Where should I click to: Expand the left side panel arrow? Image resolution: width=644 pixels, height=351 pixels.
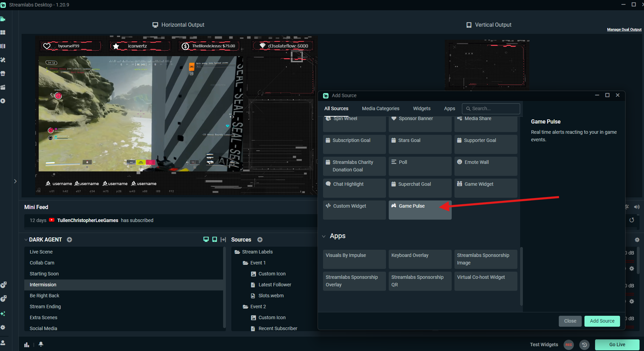coord(15,181)
